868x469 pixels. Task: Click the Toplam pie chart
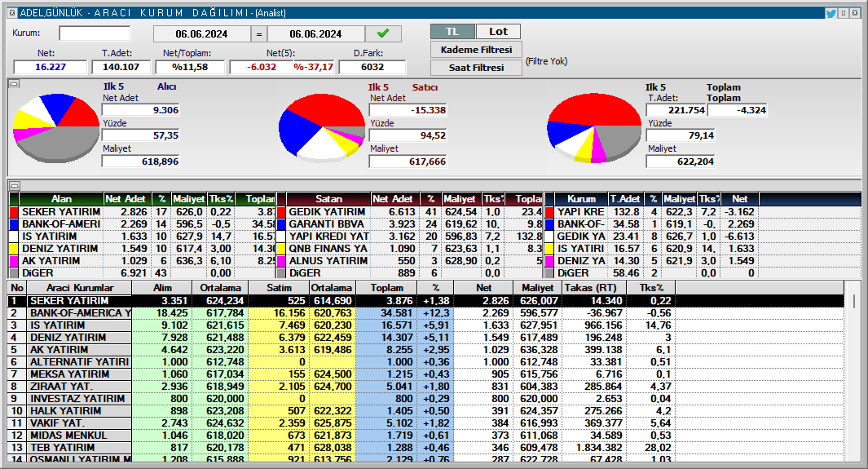594,128
